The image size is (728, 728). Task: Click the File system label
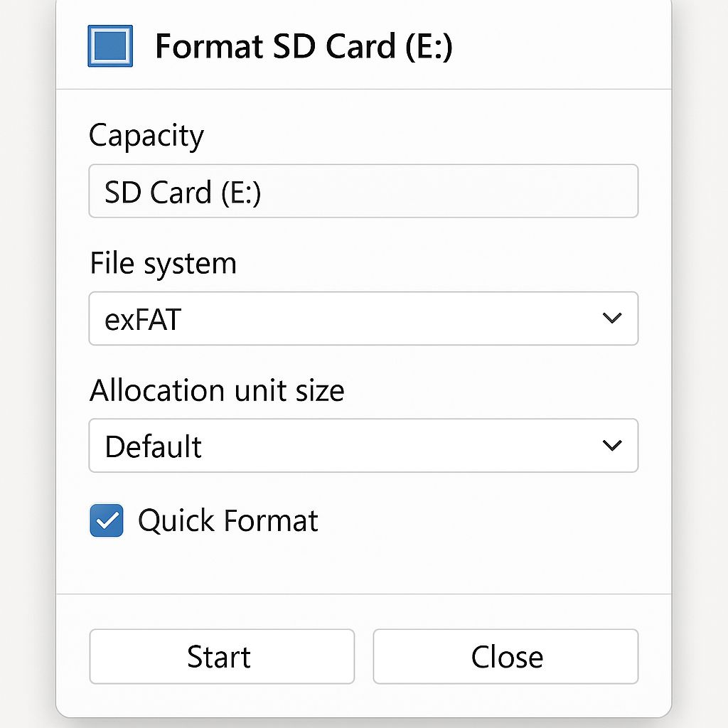coord(163,264)
